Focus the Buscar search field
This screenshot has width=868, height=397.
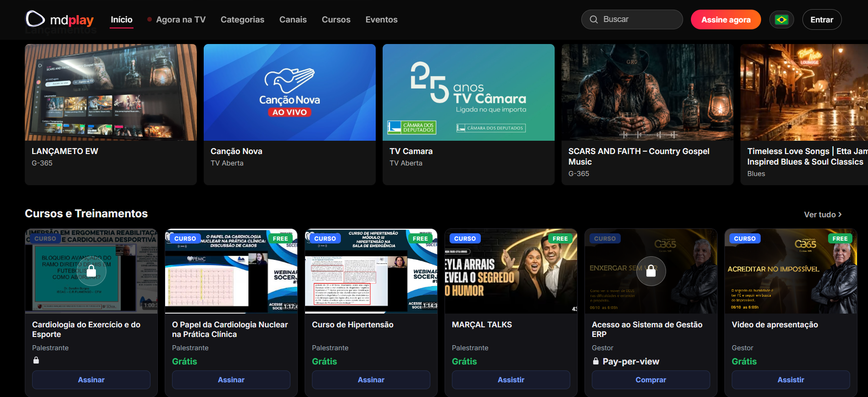632,19
